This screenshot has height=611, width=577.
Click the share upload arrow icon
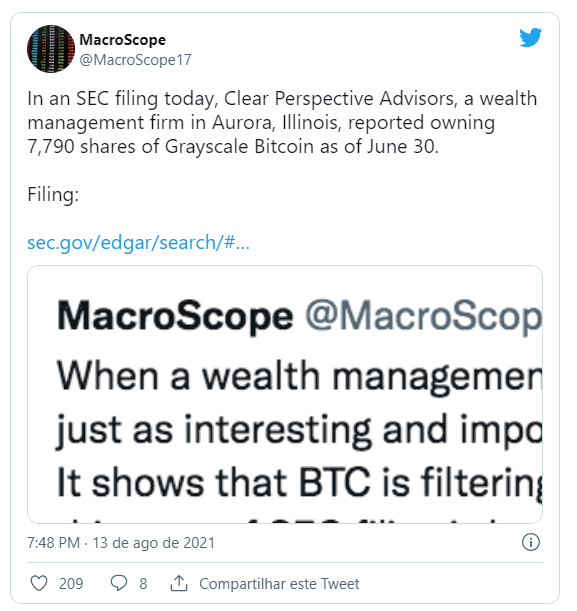pos(179,583)
